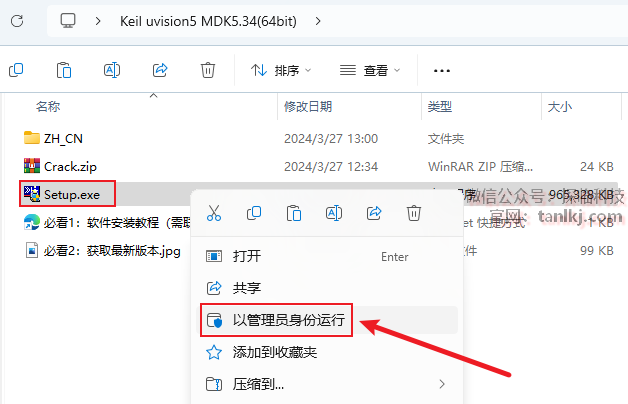Click context menu trash delete icon
This screenshot has height=404, width=628.
[414, 213]
